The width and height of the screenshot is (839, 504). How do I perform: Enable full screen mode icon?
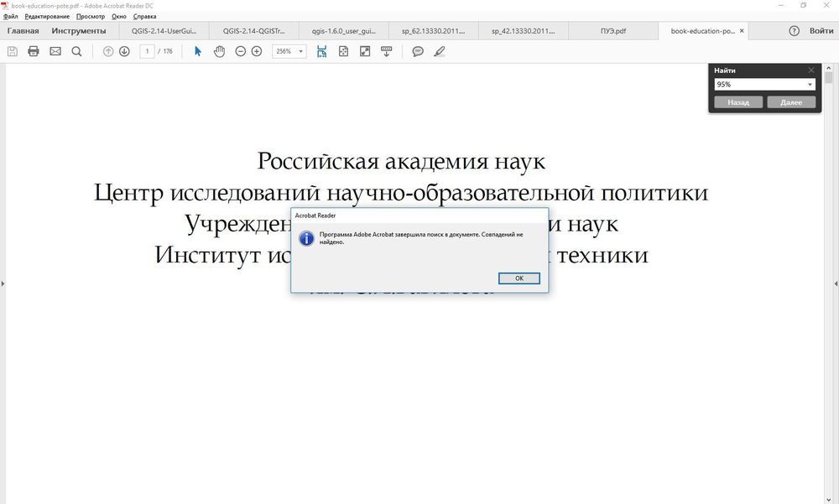[365, 51]
